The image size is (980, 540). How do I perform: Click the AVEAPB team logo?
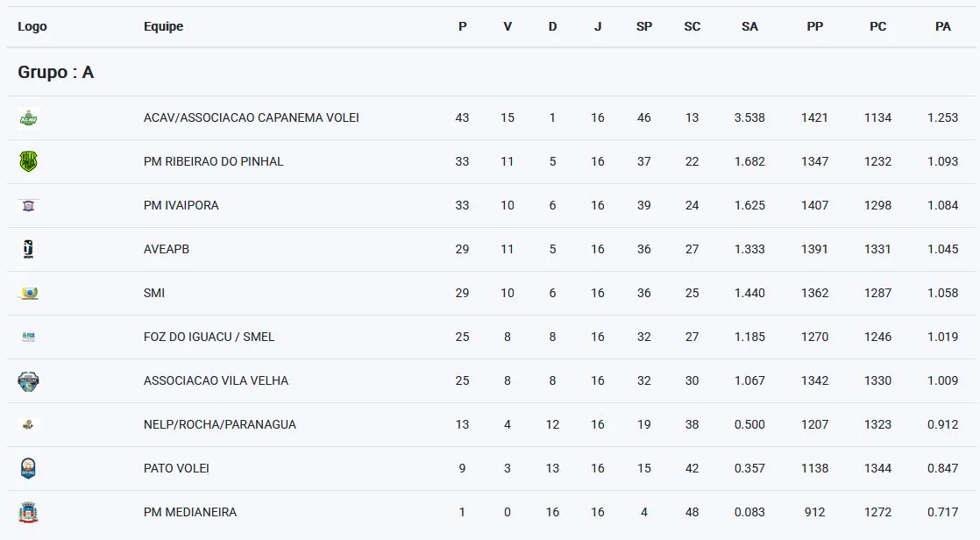[28, 249]
